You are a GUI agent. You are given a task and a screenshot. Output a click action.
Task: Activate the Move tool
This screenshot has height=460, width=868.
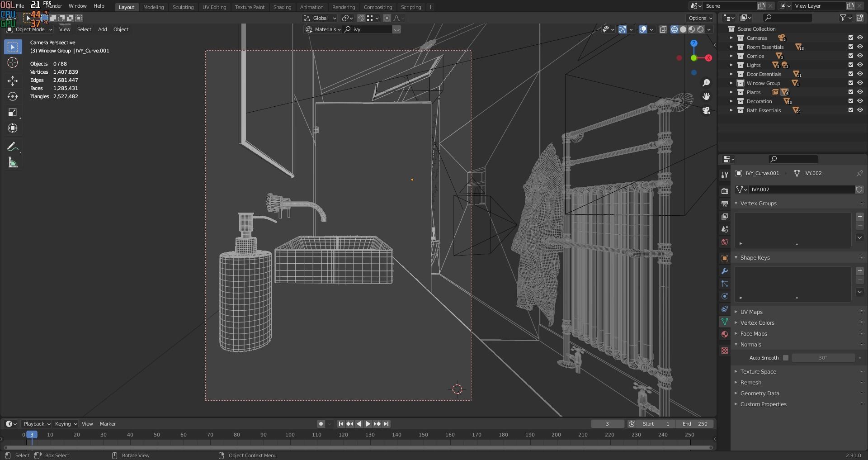[x=13, y=81]
